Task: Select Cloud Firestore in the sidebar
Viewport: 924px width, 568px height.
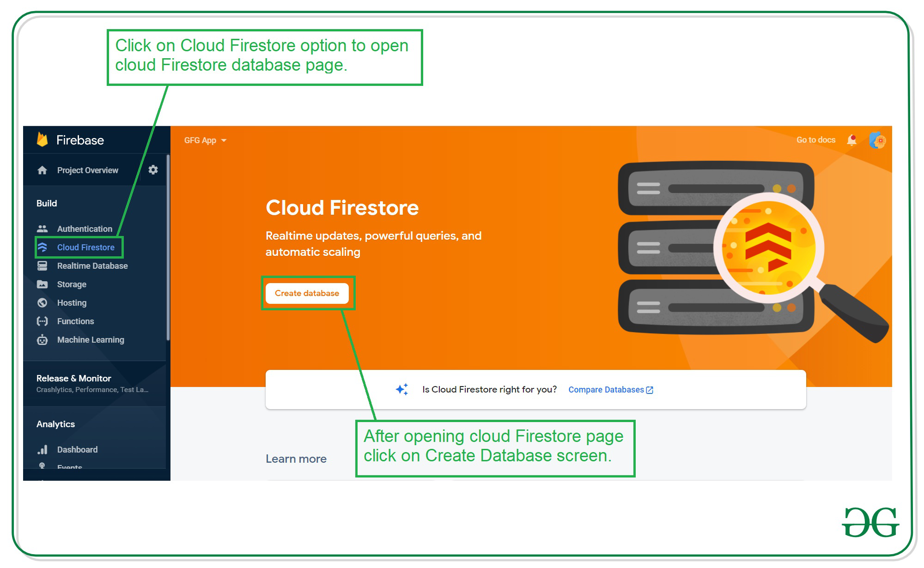Action: pos(85,248)
